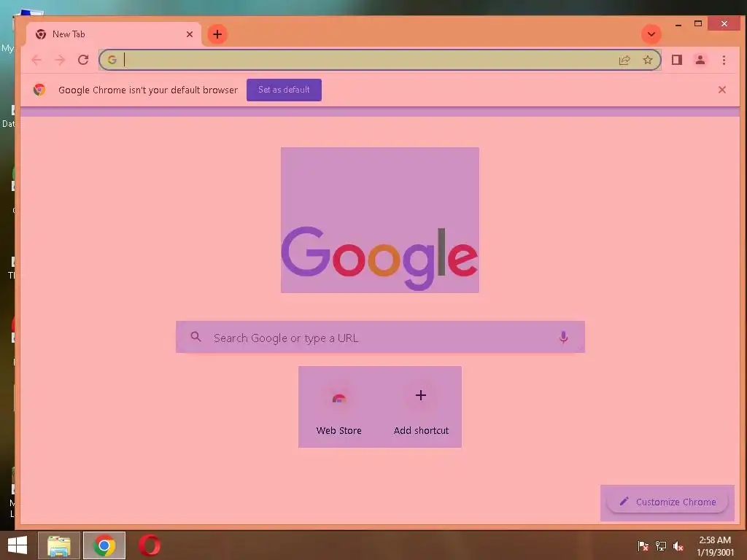
Task: Click Set as default button
Action: click(x=284, y=90)
